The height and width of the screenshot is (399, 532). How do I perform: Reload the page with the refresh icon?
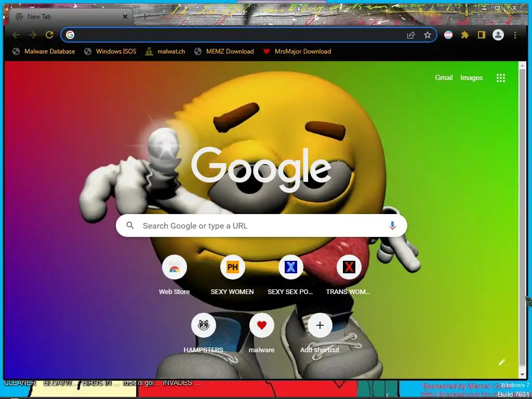(x=49, y=35)
